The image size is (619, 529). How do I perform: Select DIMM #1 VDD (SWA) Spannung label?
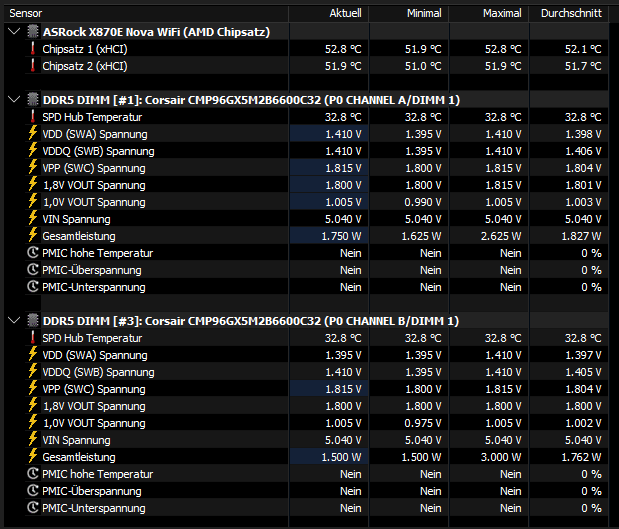95,134
